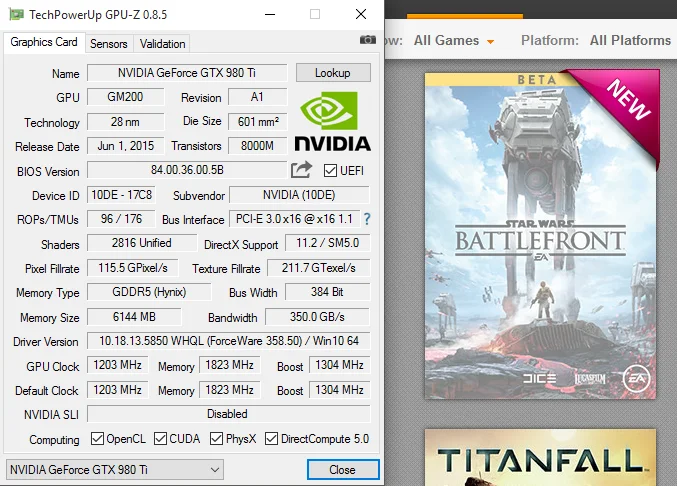677x486 pixels.
Task: Click the ROPs/TMUs 96 / 176 value
Action: tap(121, 219)
